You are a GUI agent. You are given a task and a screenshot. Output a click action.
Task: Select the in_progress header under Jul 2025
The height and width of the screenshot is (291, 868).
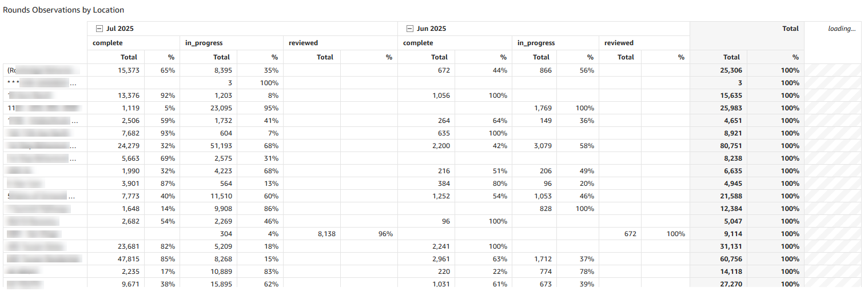pyautogui.click(x=204, y=43)
